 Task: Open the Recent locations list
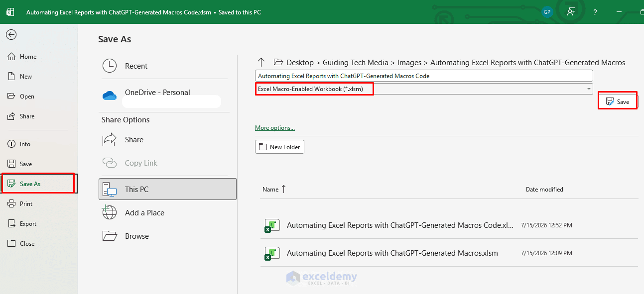tap(164, 66)
